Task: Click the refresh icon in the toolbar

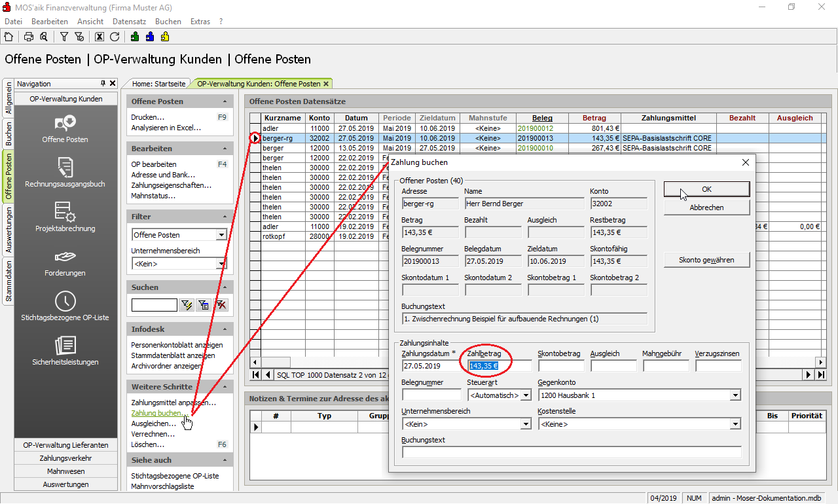Action: pos(115,37)
